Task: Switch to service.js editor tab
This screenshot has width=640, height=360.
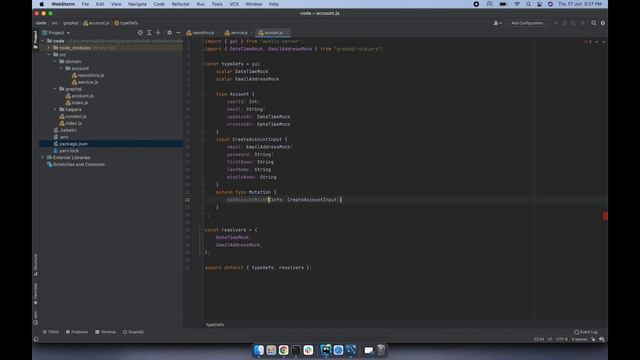Action: (237, 33)
